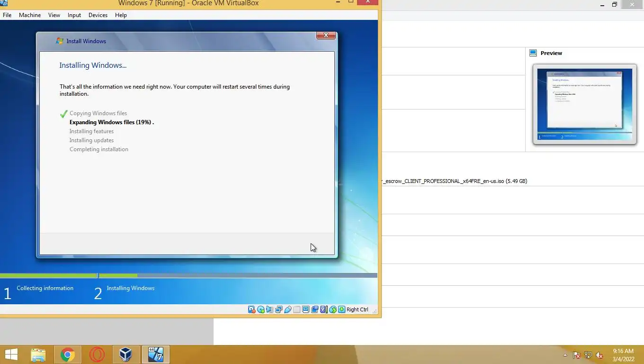The width and height of the screenshot is (644, 364).
Task: Click the Installing Windows stage 2 label
Action: (131, 288)
